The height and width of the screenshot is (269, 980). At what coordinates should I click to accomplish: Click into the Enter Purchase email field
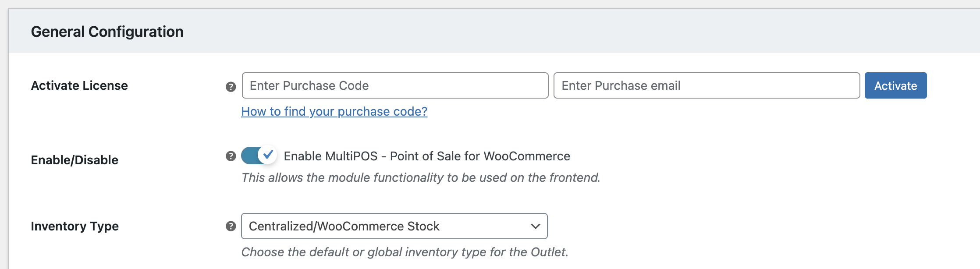[706, 85]
